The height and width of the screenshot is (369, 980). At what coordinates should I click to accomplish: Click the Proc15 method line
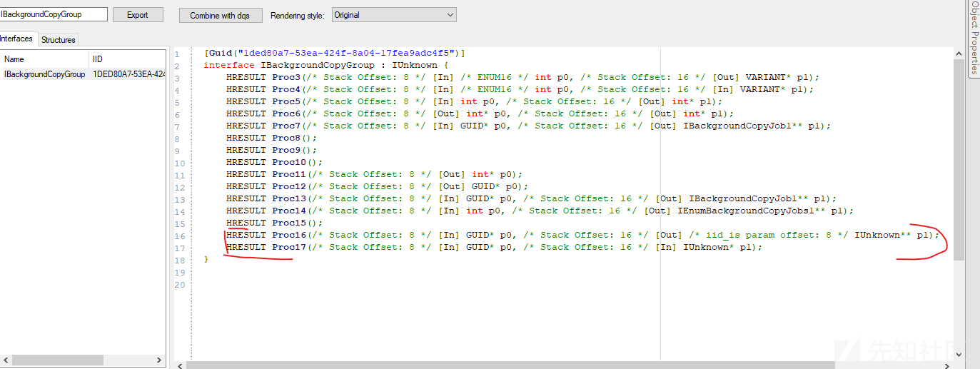(x=275, y=223)
